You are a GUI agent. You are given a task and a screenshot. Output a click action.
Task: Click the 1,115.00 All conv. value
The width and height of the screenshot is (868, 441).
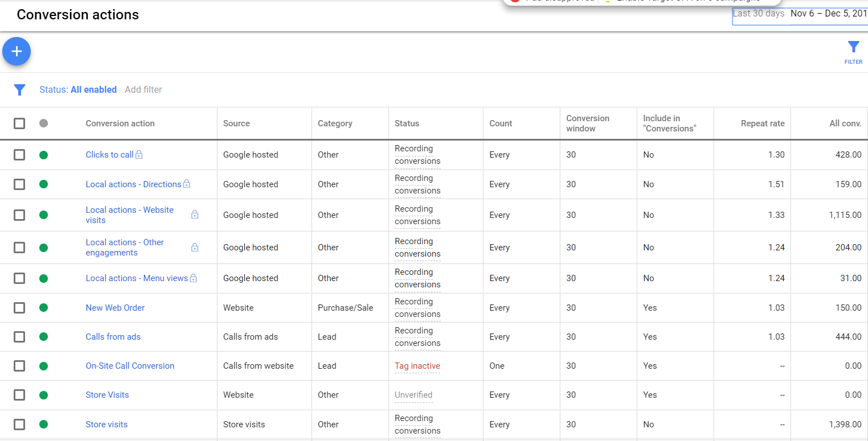pyautogui.click(x=845, y=215)
